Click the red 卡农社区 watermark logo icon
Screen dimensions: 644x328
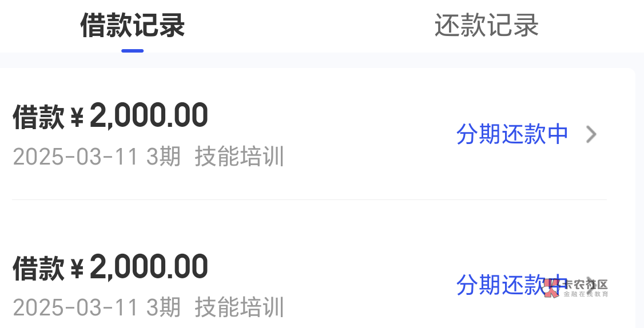[x=552, y=287]
